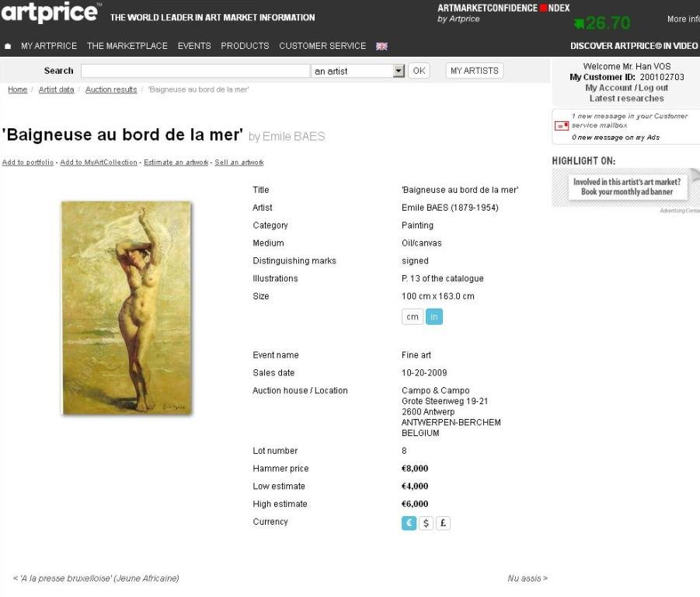Open messages on my Ads
700x597 pixels.
[615, 138]
